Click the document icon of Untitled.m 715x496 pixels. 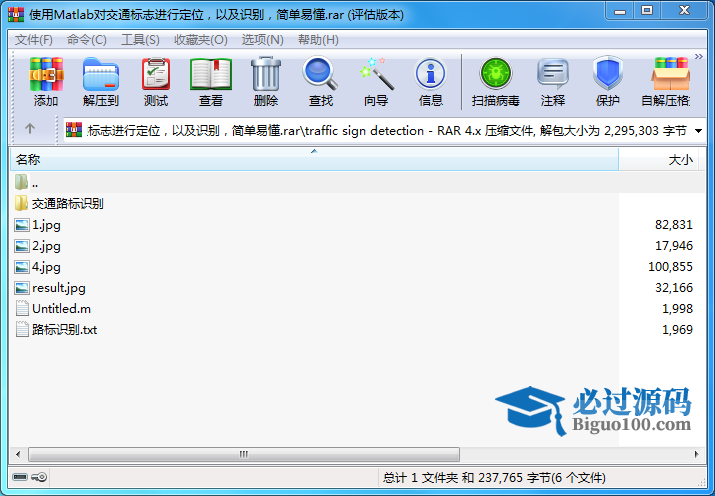click(x=22, y=309)
